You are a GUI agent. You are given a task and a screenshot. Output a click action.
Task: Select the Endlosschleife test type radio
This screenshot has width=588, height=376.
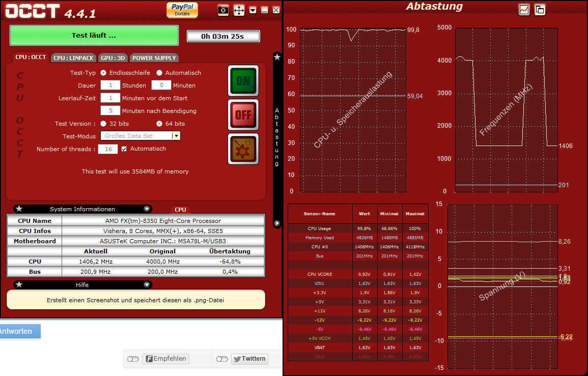103,73
